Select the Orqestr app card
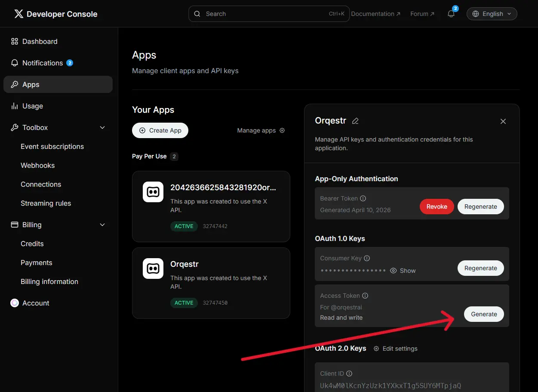 [x=211, y=283]
